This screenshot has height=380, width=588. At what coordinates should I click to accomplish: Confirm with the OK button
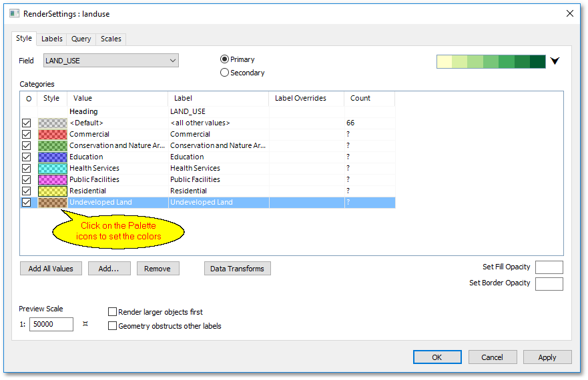click(437, 357)
